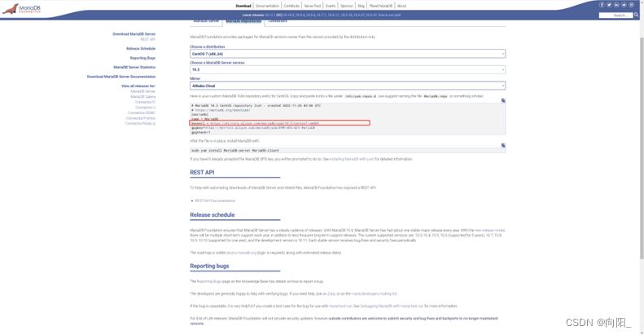Open the Server Fest menu item
This screenshot has width=644, height=335.
[x=313, y=7]
